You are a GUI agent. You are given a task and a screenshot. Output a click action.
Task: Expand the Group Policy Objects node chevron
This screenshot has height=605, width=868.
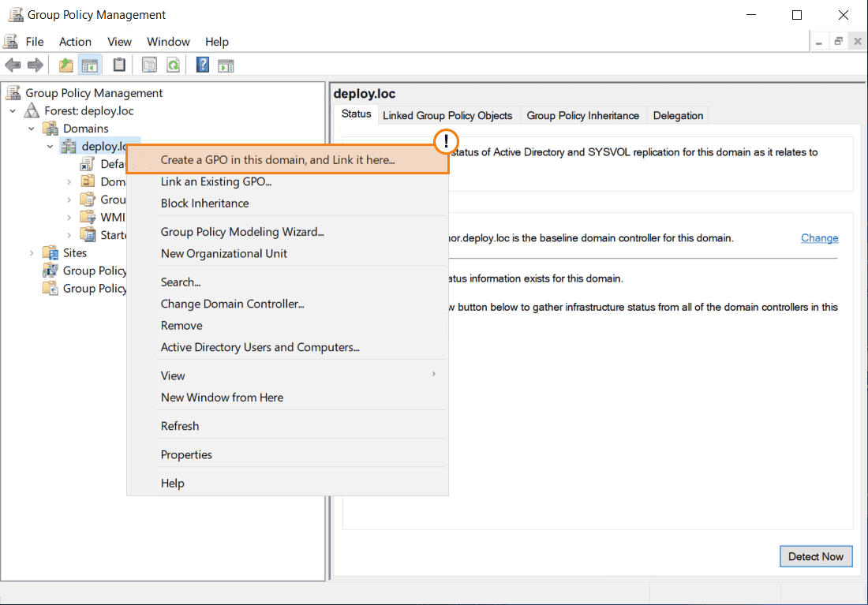tap(69, 200)
